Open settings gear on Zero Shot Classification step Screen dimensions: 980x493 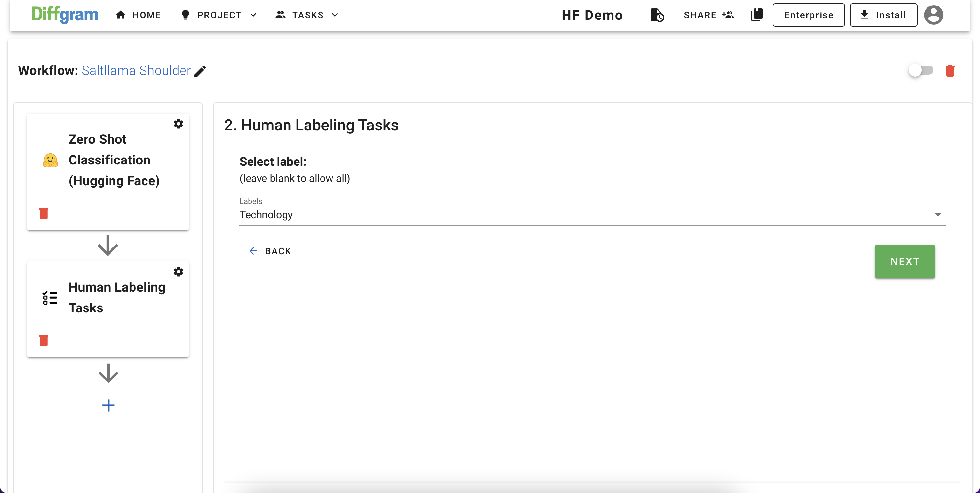[178, 124]
